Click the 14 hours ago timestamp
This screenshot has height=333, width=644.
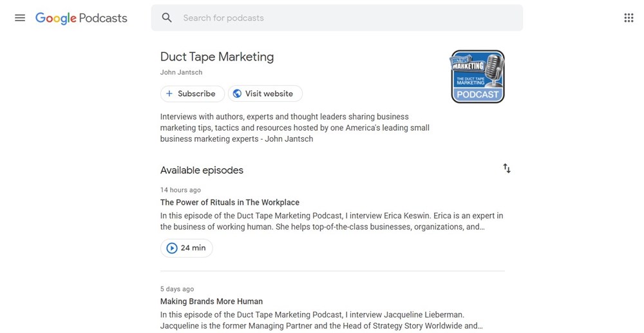[x=180, y=190]
